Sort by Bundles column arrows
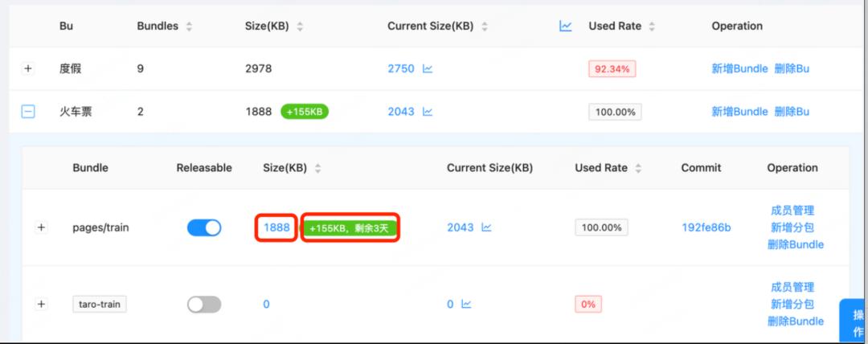868x344 pixels. coord(189,27)
